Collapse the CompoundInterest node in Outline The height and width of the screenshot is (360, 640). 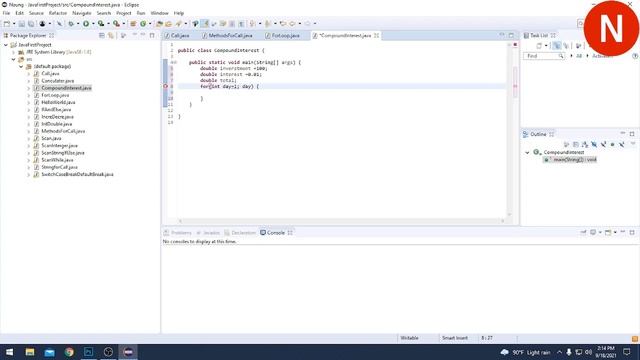click(x=527, y=152)
